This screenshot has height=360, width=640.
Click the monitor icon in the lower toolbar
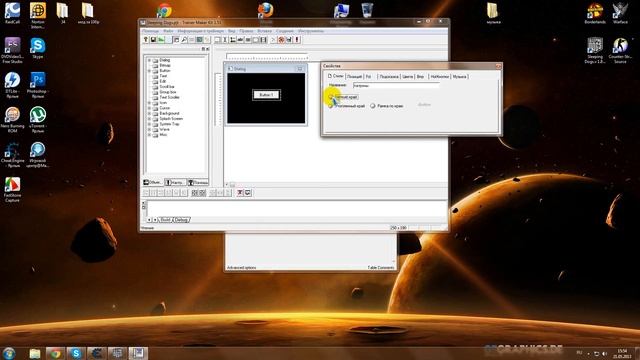248,193
